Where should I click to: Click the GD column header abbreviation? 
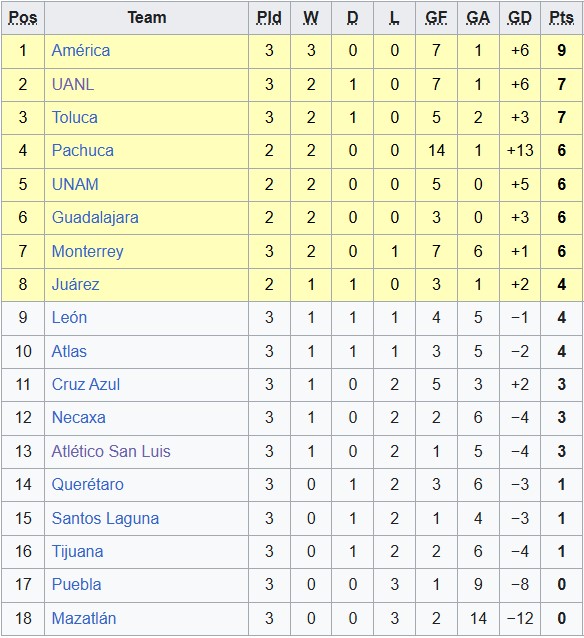520,18
